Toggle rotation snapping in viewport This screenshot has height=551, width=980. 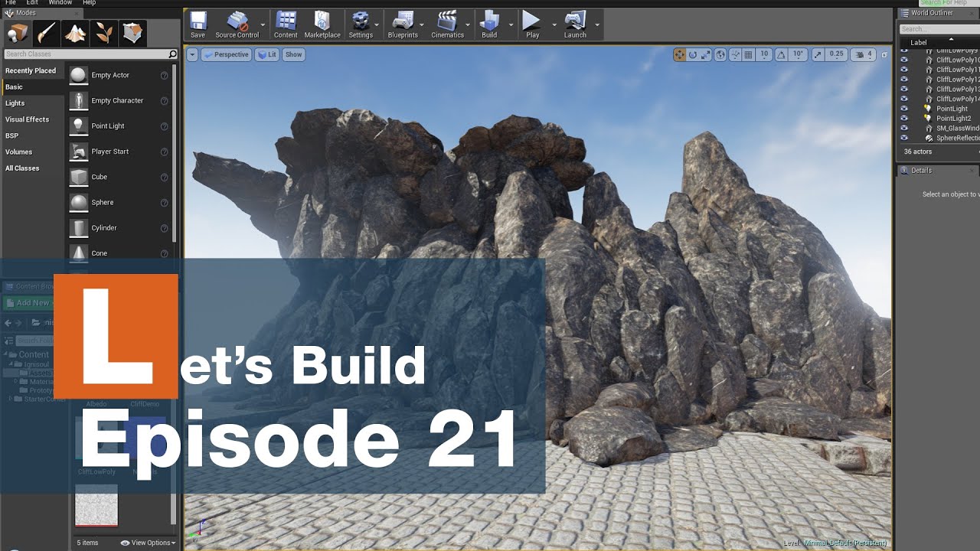pyautogui.click(x=781, y=54)
